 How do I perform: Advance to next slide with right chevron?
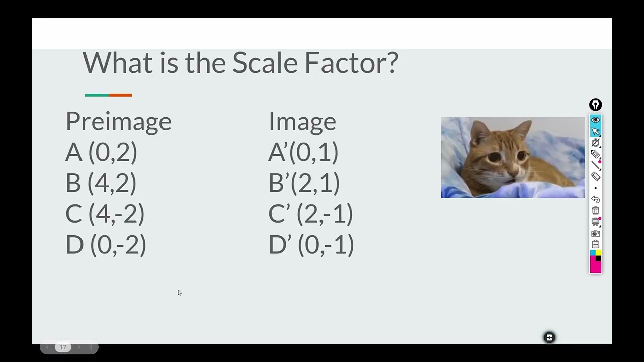(79, 347)
